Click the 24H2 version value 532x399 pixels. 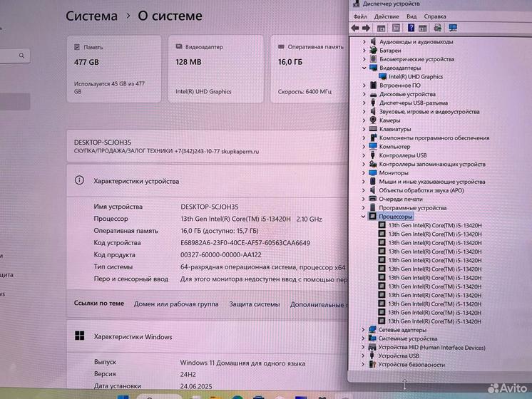coord(188,374)
